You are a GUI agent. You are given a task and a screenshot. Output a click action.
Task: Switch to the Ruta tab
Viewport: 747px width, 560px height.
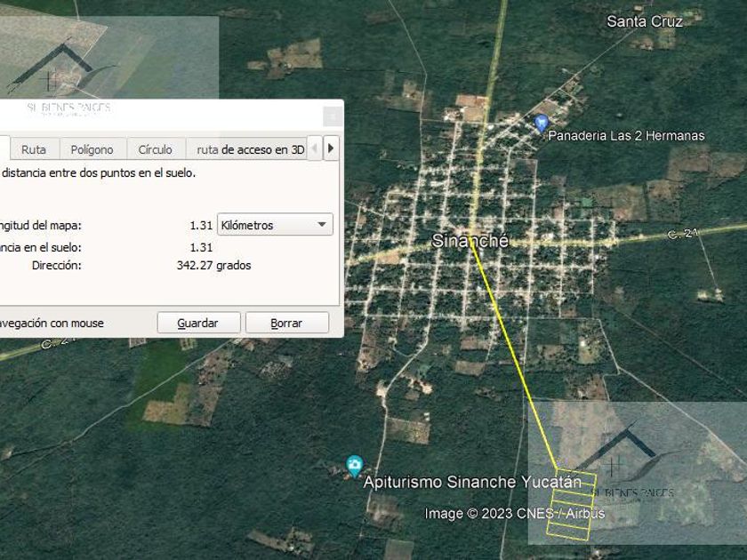[35, 149]
